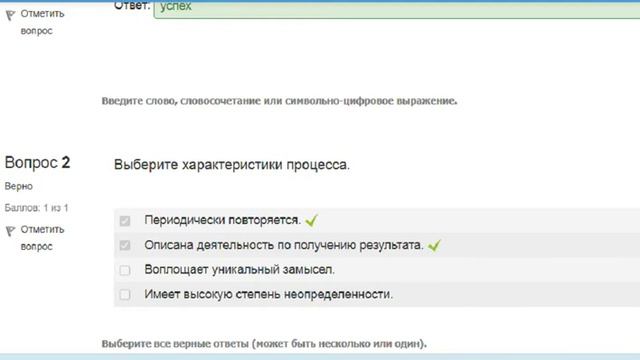Screen dimensions: 640x360
Task: Click the green checkmark after Периодически повторяется
Action: click(x=311, y=221)
